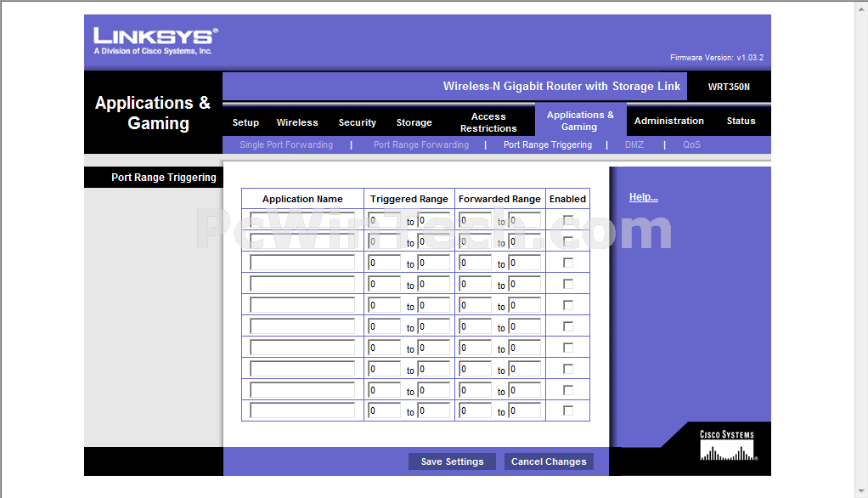Click the Enabled column header
The image size is (868, 498).
567,199
